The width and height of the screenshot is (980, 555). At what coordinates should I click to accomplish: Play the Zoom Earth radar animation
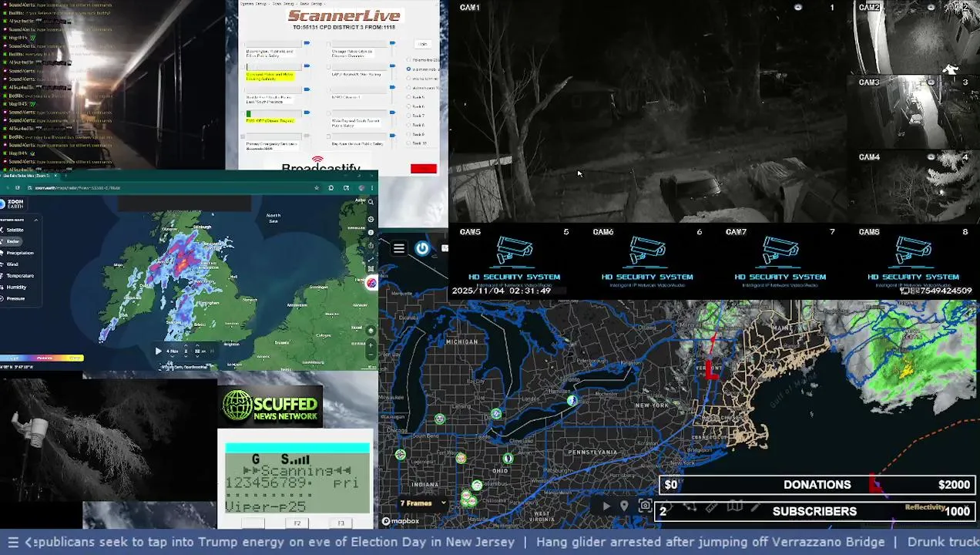click(x=158, y=351)
